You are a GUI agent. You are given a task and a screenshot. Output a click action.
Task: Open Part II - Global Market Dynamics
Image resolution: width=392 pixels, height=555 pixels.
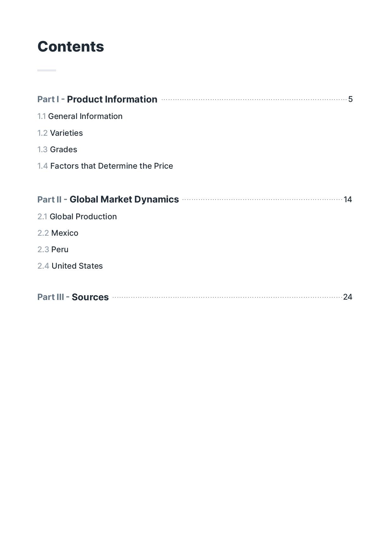pyautogui.click(x=108, y=199)
